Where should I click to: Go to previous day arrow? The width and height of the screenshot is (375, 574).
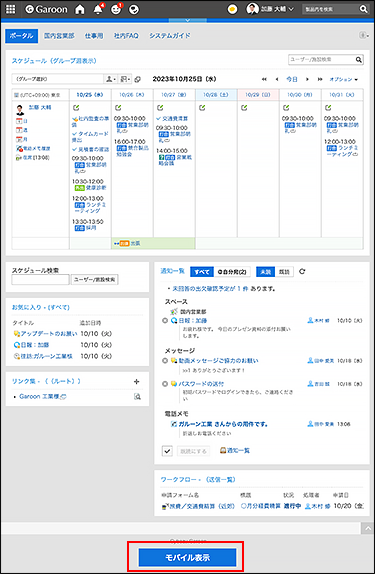pyautogui.click(x=277, y=79)
